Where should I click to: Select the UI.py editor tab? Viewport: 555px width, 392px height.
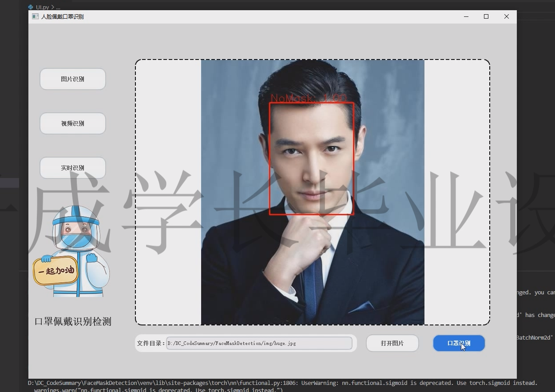42,7
